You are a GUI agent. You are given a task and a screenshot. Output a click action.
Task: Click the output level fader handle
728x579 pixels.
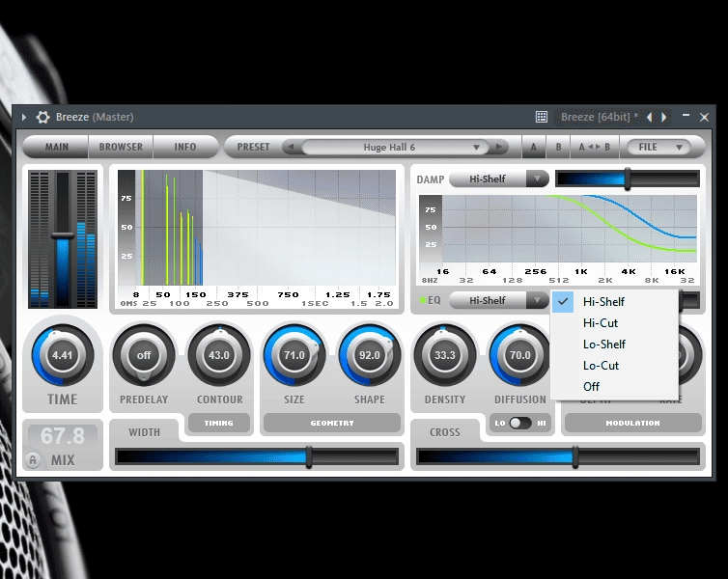(63, 235)
